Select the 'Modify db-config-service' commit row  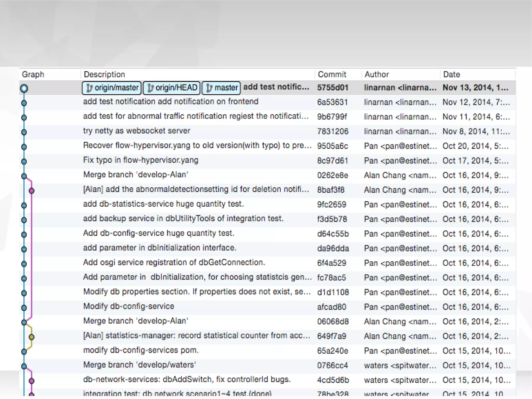[129, 306]
